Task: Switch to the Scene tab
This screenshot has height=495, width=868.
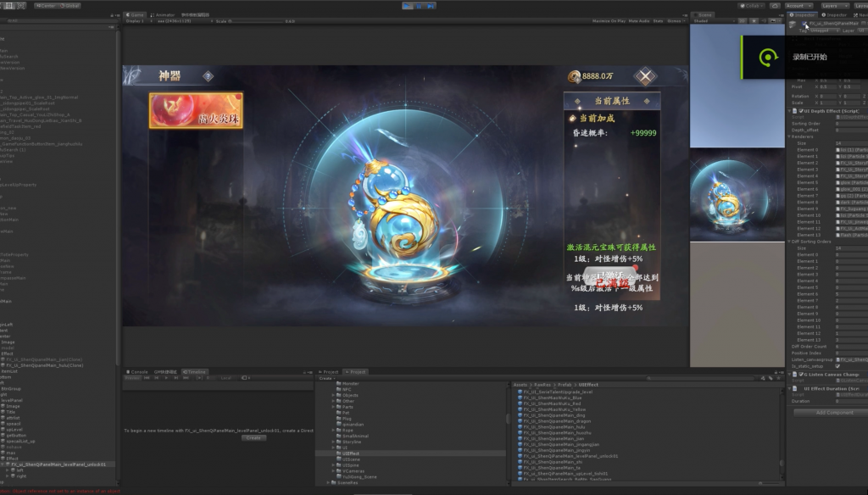Action: [x=703, y=15]
